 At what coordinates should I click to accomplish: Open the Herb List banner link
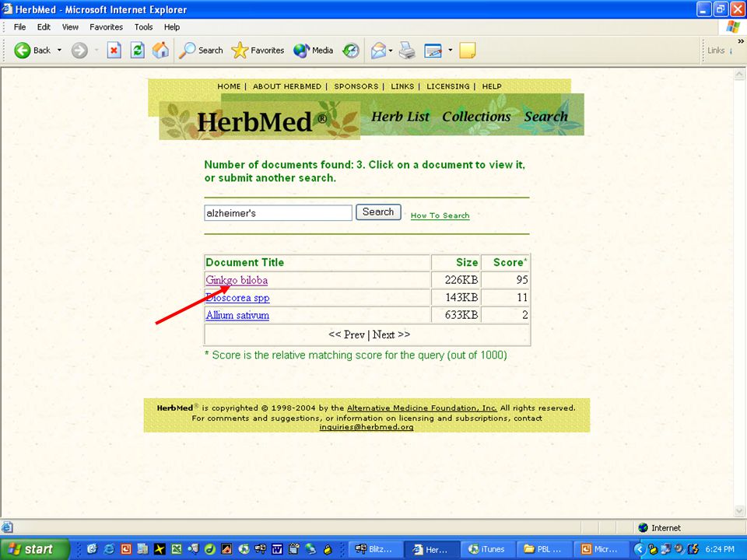pyautogui.click(x=400, y=117)
